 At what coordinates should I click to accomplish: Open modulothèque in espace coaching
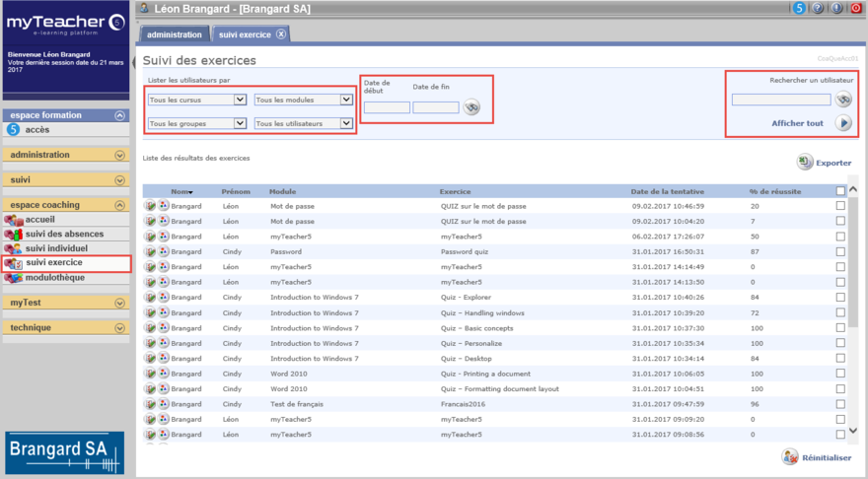(55, 278)
